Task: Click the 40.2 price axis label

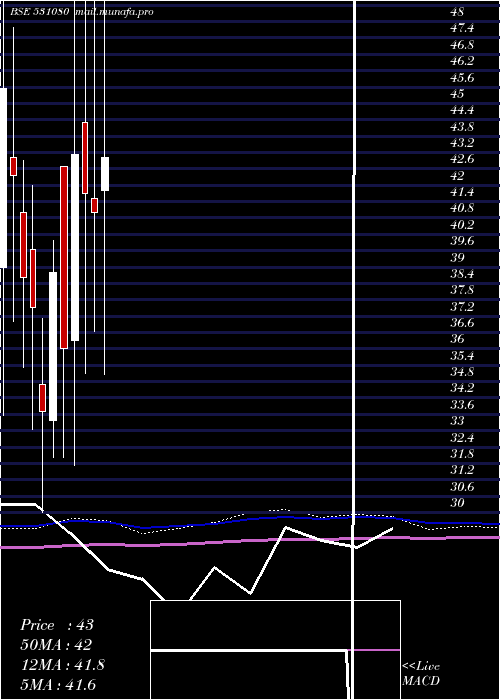Action: tap(462, 225)
